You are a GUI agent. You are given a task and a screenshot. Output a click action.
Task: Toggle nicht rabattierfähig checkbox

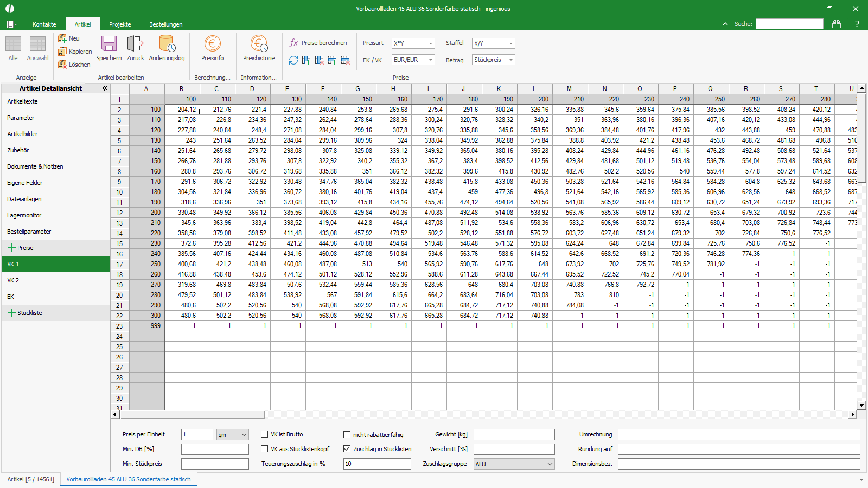(347, 434)
